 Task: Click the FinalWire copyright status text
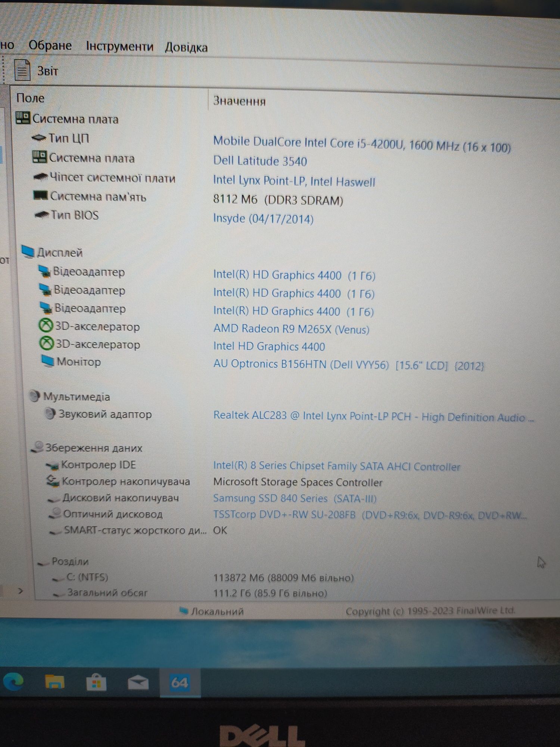coord(430,611)
